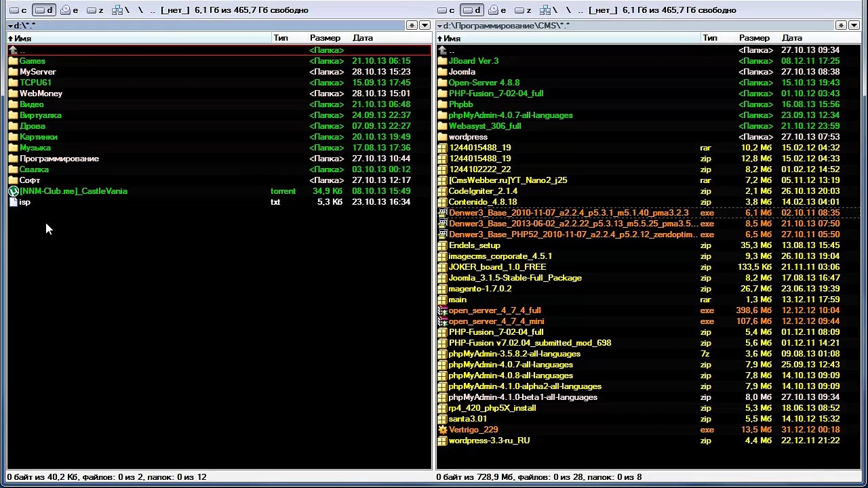
Task: Sort left panel by Тип column
Action: [289, 38]
